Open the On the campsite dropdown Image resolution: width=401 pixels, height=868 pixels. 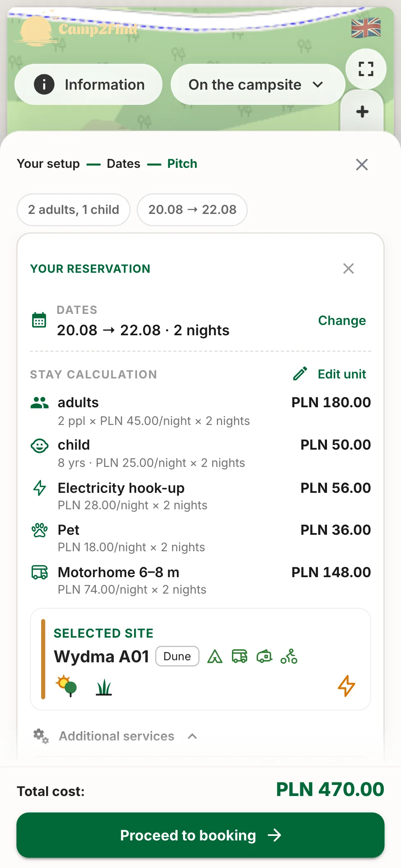coord(257,84)
